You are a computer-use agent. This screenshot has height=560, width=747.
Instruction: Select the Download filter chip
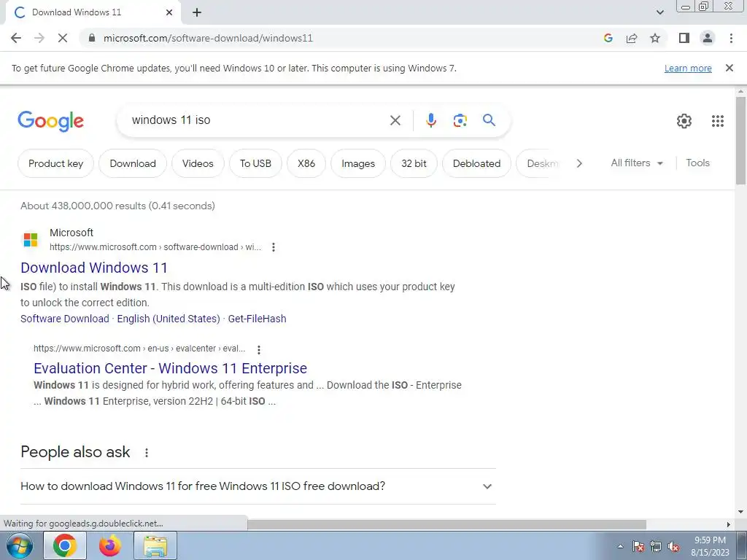click(x=133, y=163)
